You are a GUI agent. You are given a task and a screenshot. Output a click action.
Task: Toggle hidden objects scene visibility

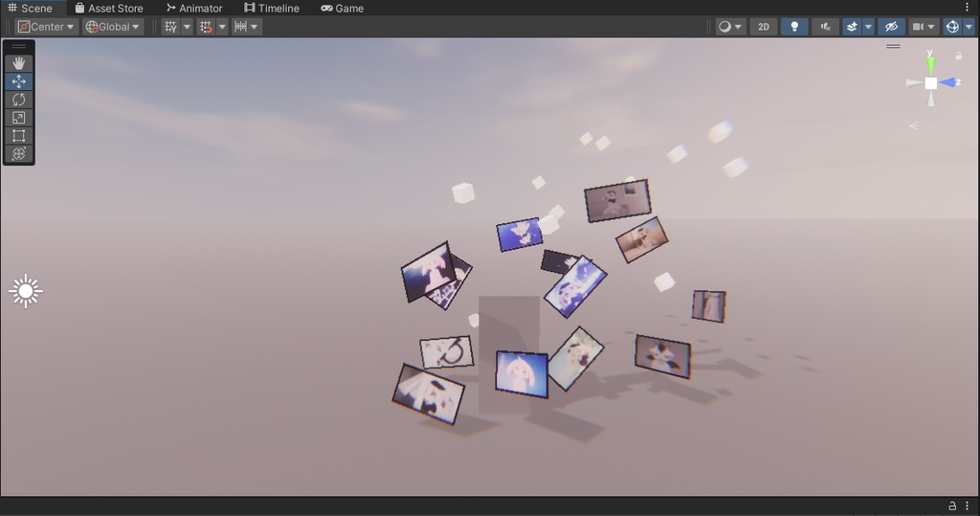(891, 27)
